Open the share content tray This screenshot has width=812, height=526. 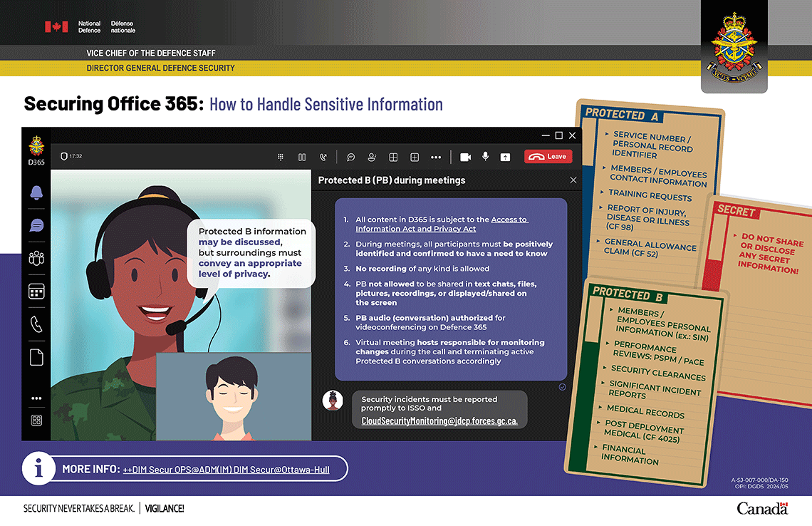point(505,157)
